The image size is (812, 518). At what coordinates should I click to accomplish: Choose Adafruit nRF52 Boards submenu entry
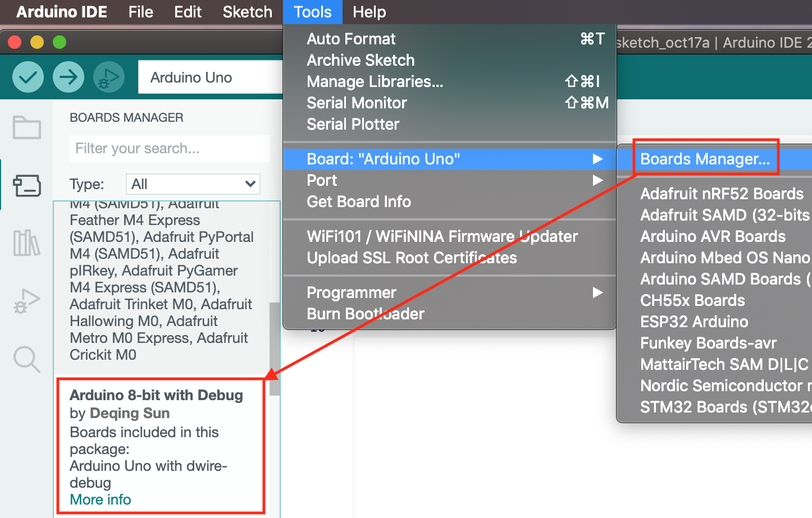coord(714,194)
